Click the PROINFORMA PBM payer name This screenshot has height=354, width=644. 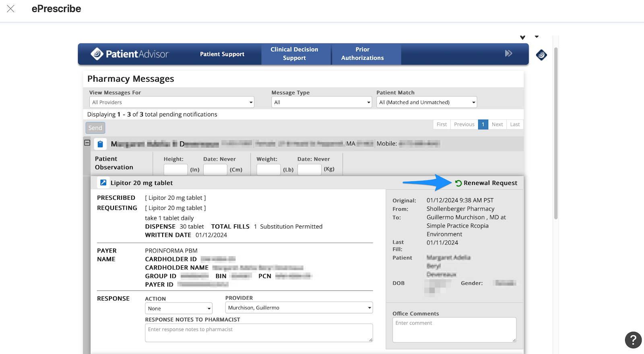pos(171,250)
